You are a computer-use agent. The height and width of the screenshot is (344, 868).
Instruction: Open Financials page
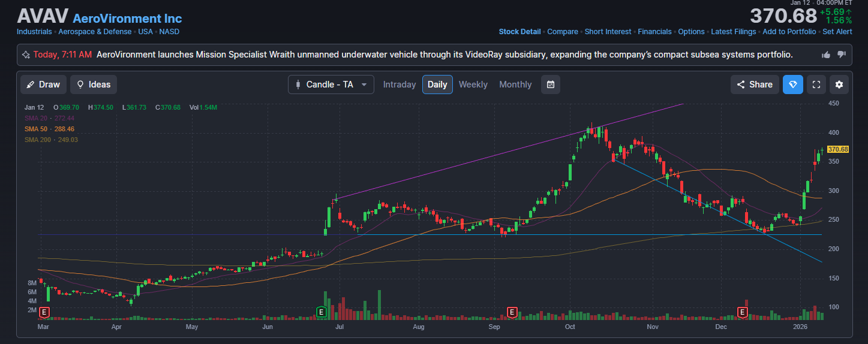(654, 32)
